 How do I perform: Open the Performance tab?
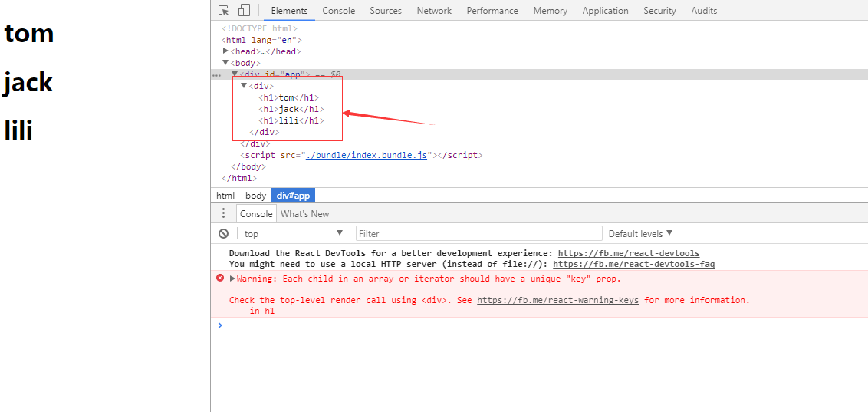pos(492,11)
